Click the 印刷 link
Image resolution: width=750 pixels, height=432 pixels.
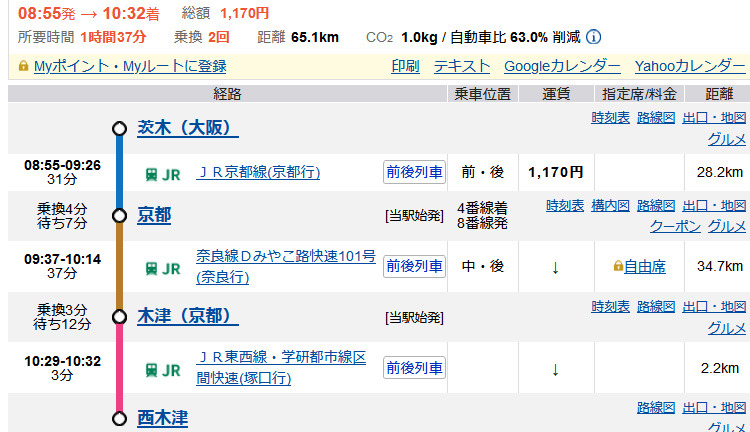[405, 66]
